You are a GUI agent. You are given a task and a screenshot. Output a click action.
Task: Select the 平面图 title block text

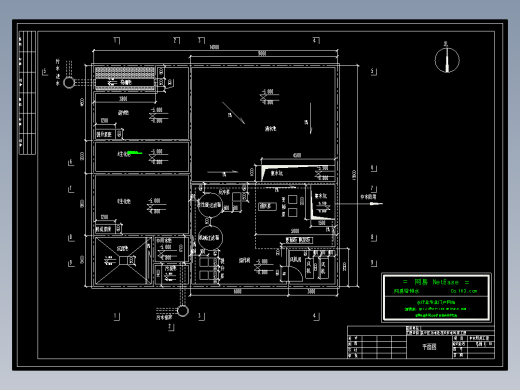(x=429, y=347)
